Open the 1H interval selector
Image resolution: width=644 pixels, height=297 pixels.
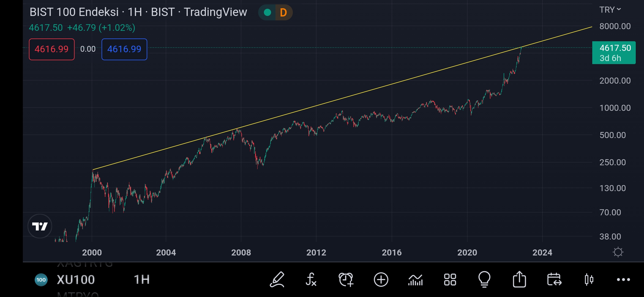[142, 280]
